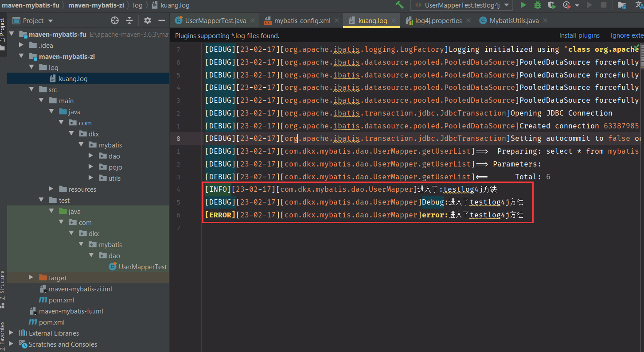Click the 'Total: 6' log line
The height and width of the screenshot is (352, 644).
tap(377, 177)
